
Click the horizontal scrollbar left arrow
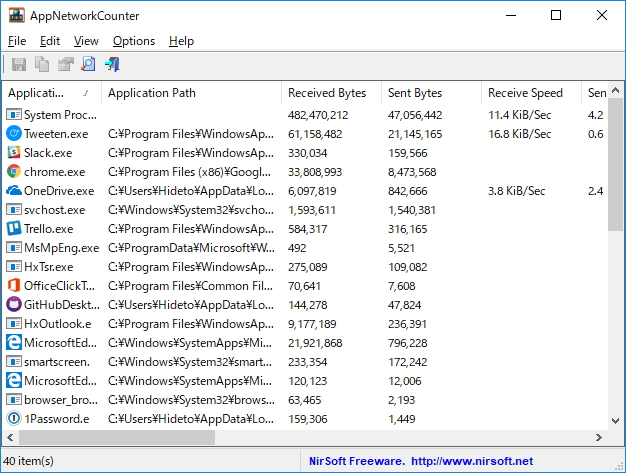point(10,437)
